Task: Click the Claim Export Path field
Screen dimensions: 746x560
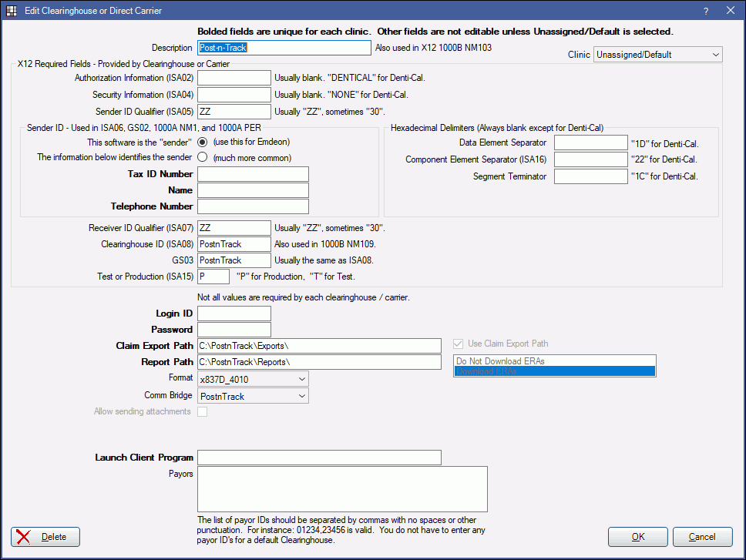Action: point(319,346)
